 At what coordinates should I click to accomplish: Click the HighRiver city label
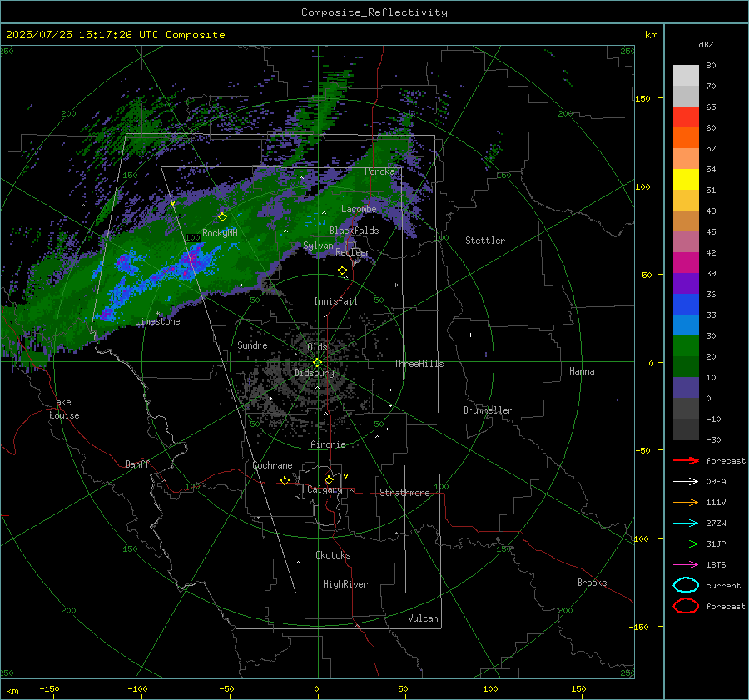click(345, 584)
